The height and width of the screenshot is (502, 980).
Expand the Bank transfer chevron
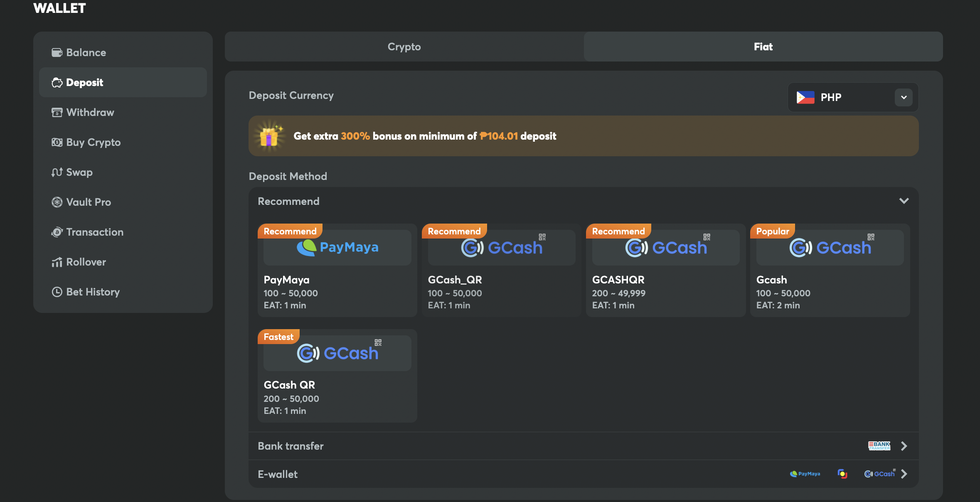(x=904, y=446)
